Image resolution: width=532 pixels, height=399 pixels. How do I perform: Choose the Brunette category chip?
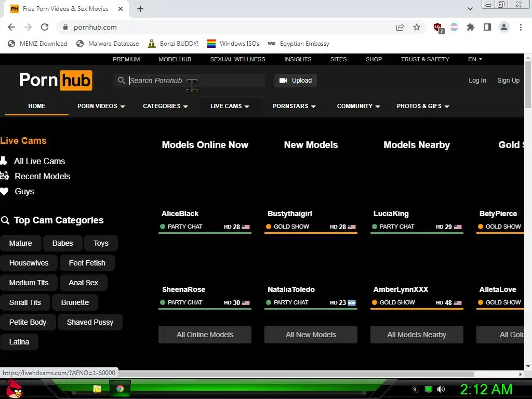[75, 302]
